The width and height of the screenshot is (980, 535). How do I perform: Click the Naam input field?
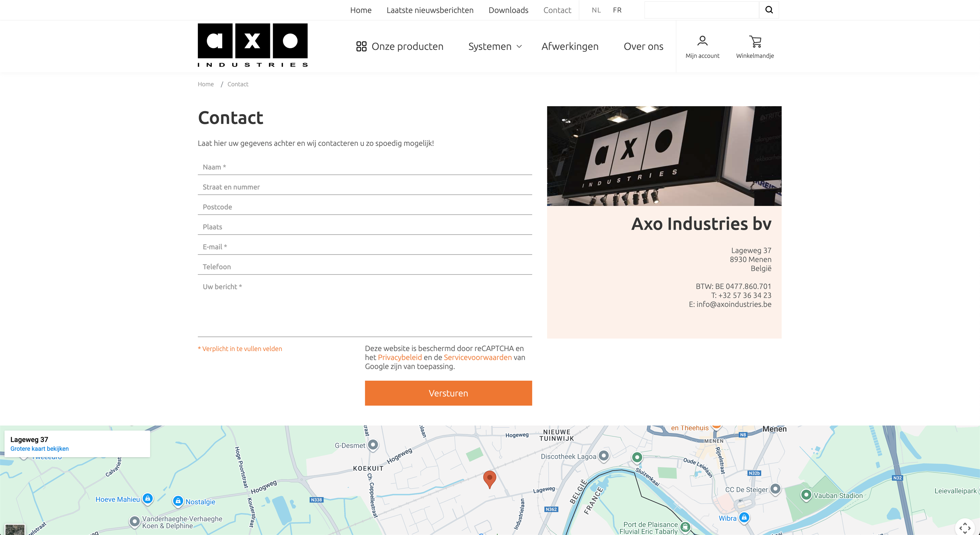[364, 167]
